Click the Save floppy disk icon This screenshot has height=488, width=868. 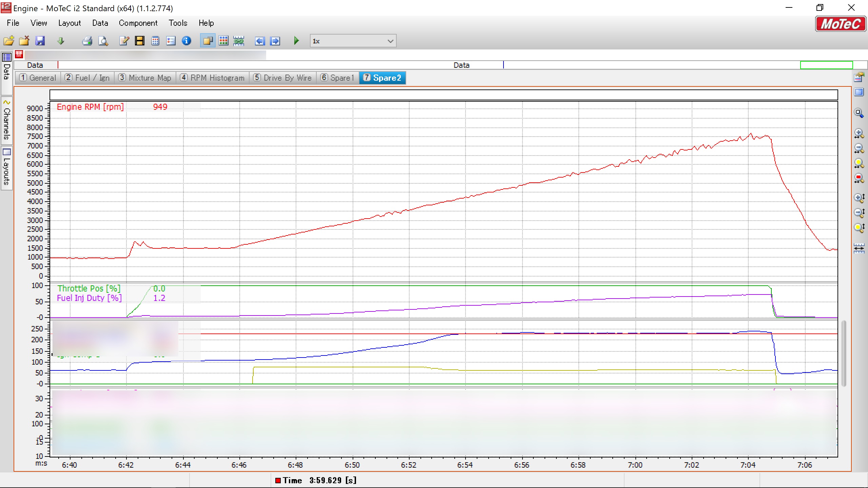(x=40, y=41)
